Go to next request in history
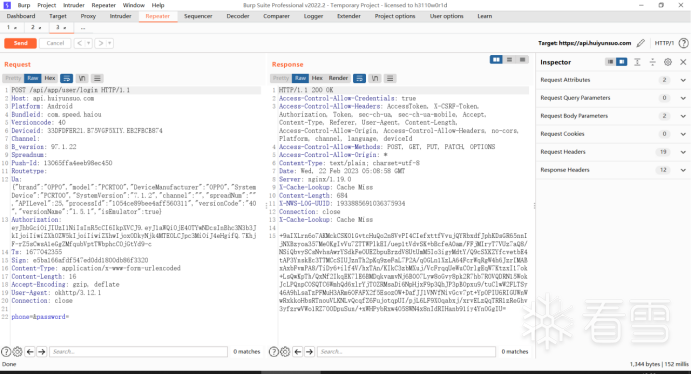This screenshot has height=374, width=692. (101, 43)
